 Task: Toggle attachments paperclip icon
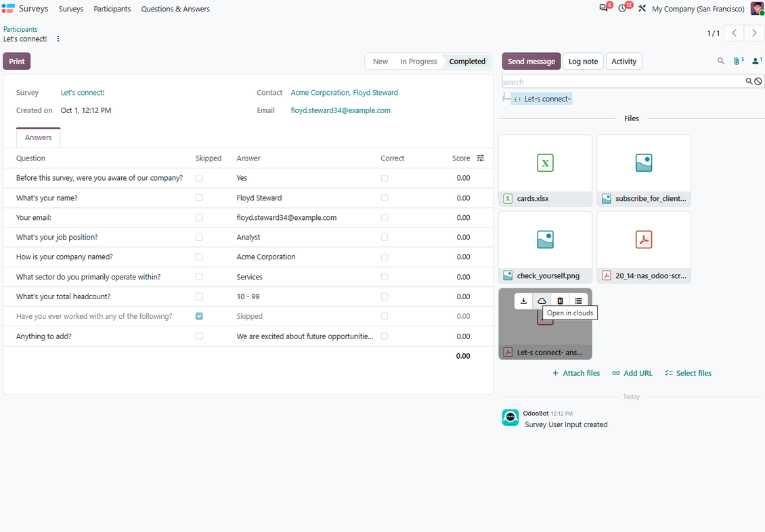738,61
